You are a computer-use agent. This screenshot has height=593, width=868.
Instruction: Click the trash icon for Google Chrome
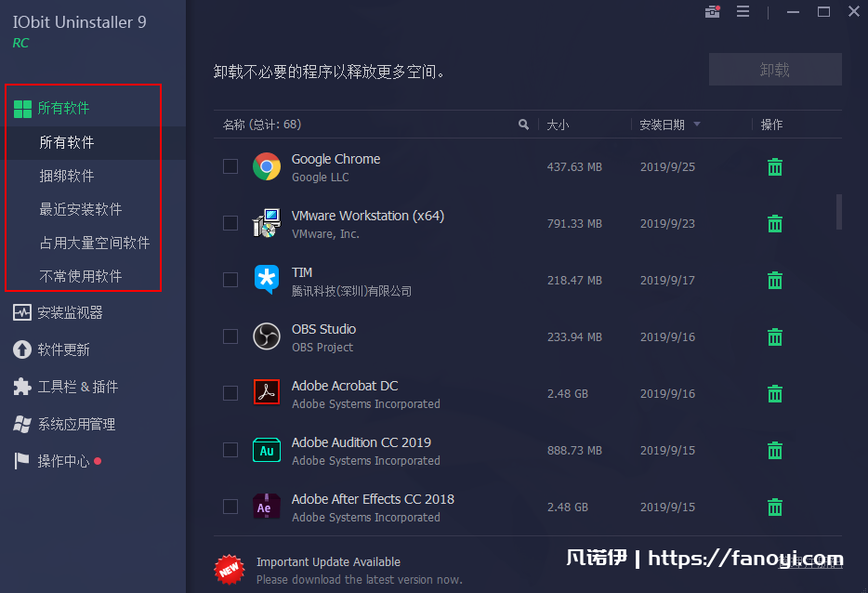point(775,166)
